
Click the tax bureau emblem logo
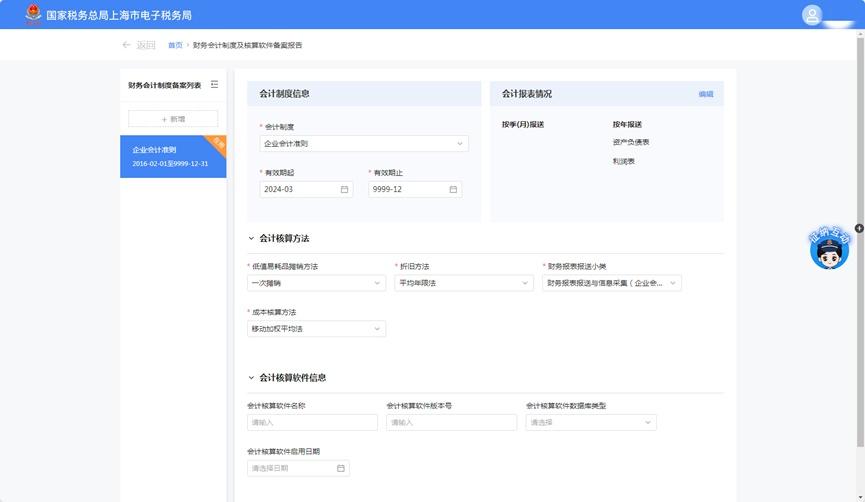33,14
